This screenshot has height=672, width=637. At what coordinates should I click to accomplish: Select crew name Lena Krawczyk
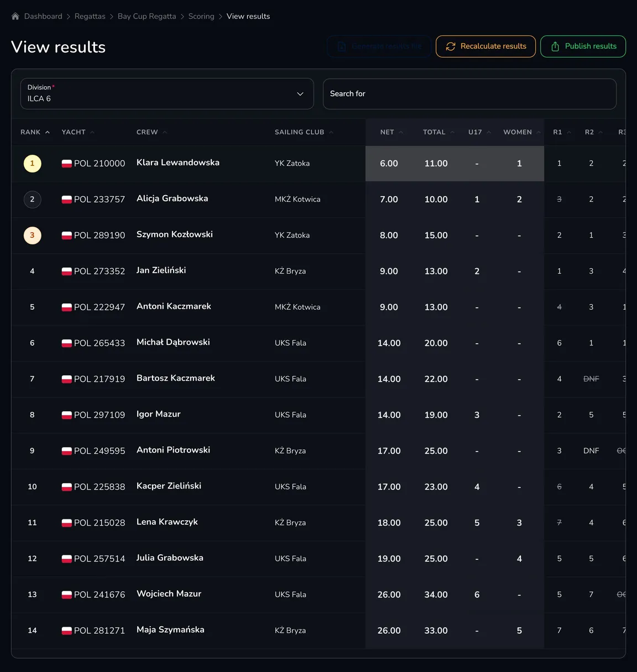pyautogui.click(x=168, y=522)
